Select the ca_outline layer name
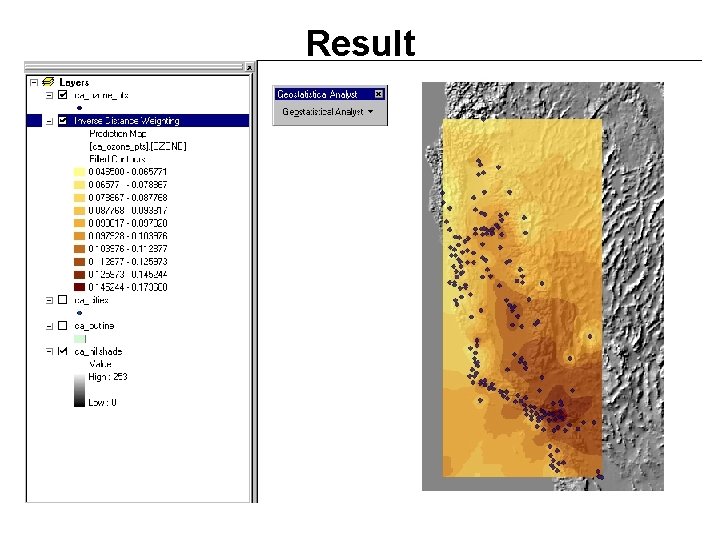The image size is (720, 540). point(94,326)
